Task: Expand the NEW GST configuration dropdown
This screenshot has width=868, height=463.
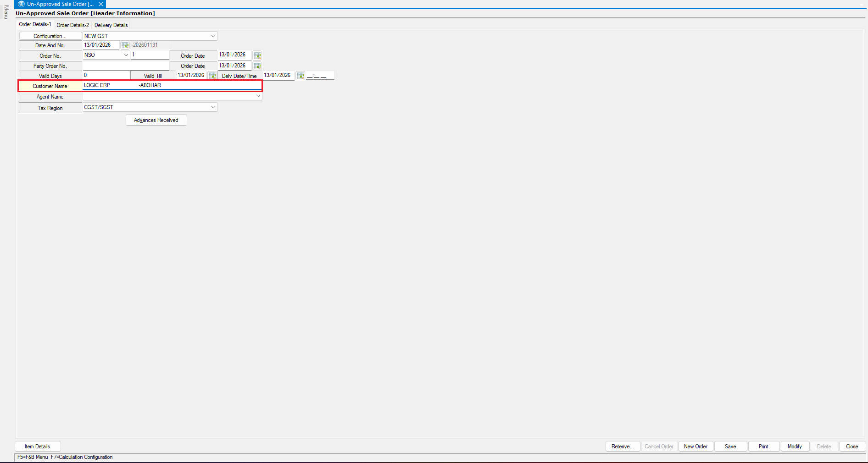Action: [x=213, y=36]
